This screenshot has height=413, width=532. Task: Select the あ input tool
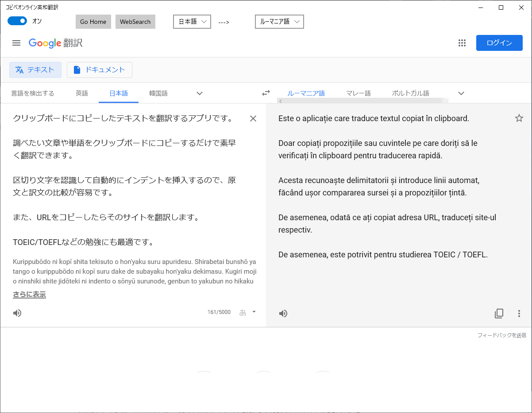(243, 312)
